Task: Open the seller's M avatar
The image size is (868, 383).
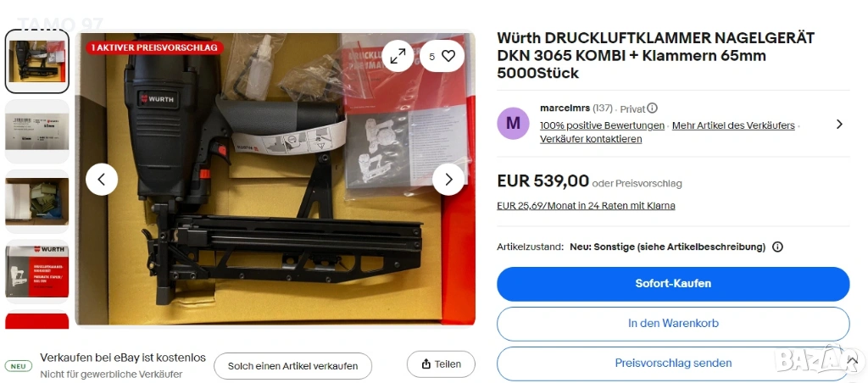Action: pos(513,123)
